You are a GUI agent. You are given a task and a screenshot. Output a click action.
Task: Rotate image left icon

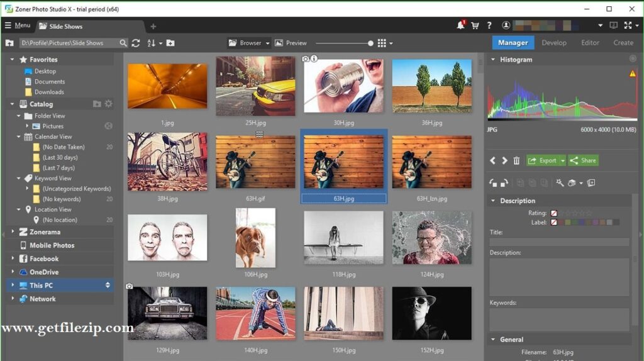click(493, 183)
